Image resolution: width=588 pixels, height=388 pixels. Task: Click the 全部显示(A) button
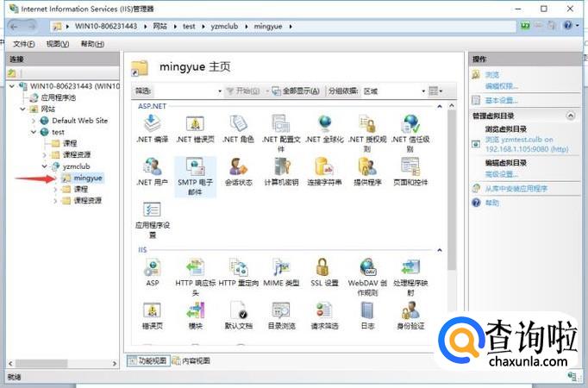point(296,91)
